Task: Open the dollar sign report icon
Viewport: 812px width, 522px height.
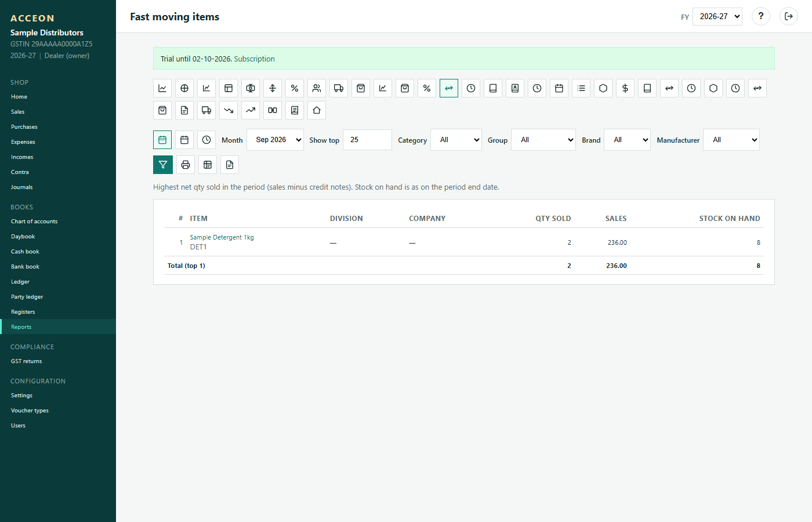Action: coord(625,88)
